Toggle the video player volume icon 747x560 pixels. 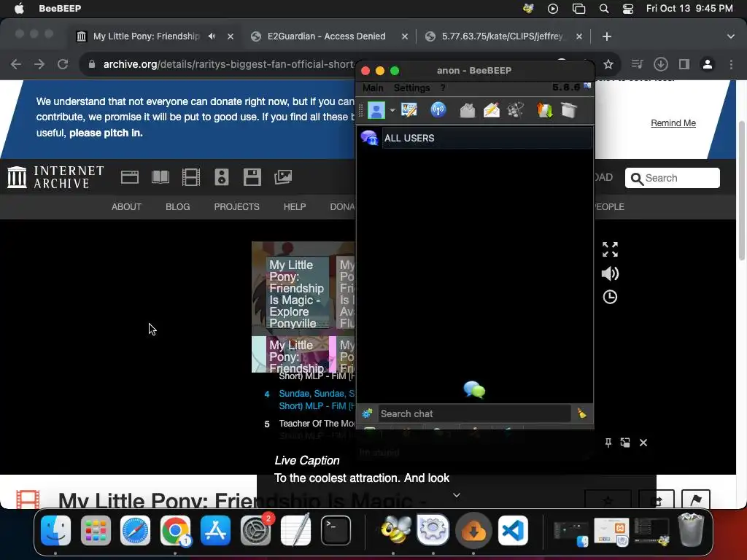click(x=610, y=273)
